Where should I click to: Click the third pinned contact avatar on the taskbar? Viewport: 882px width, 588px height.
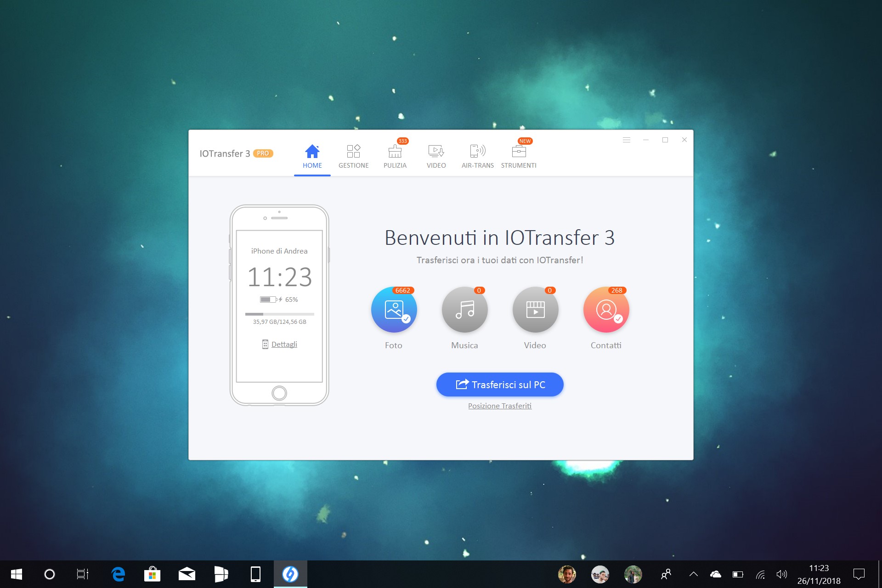coord(633,574)
